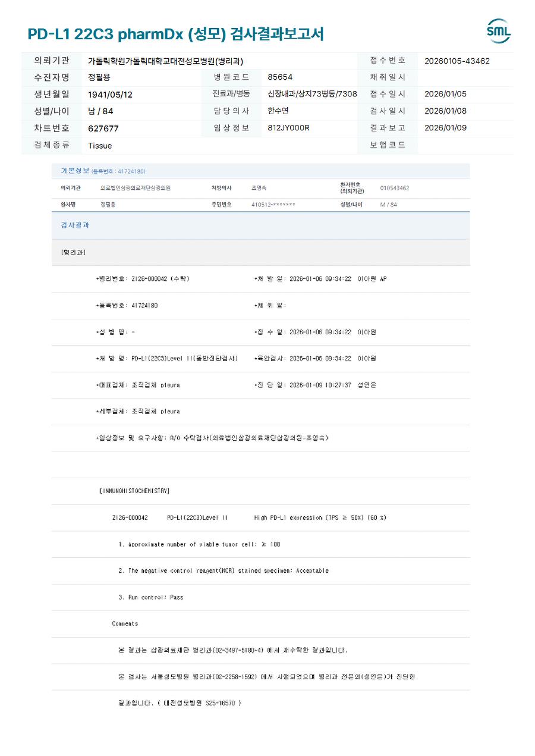Click the Run control: Pass line

coord(151,597)
